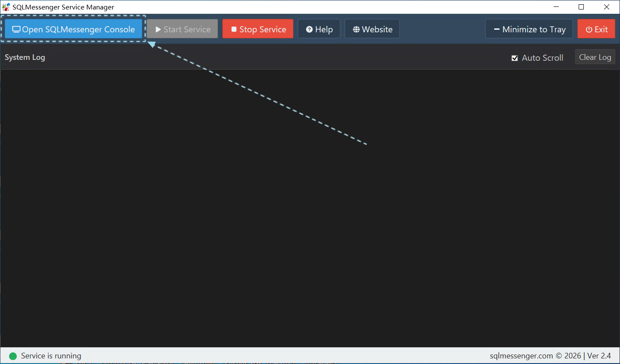The height and width of the screenshot is (364, 620).
Task: Click the System Log heading
Action: tap(25, 57)
